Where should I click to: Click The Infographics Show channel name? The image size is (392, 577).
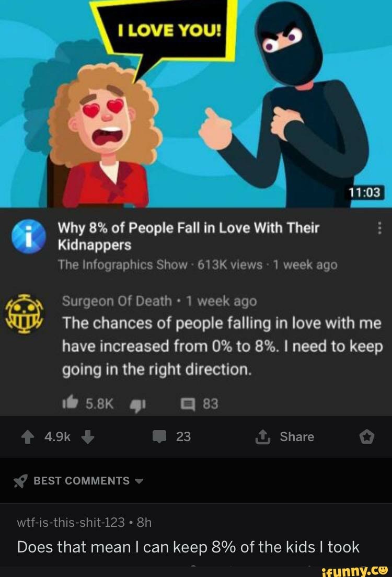tap(123, 265)
